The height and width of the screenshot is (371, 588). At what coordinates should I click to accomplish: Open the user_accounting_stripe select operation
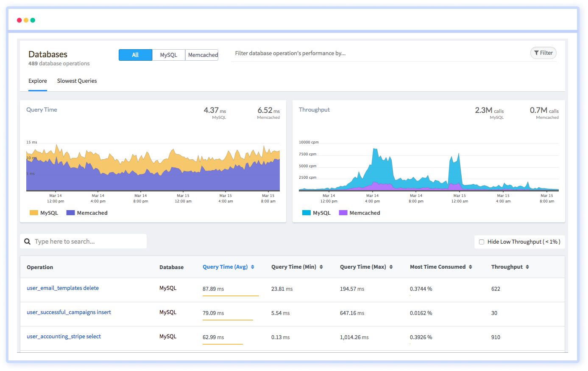[64, 336]
